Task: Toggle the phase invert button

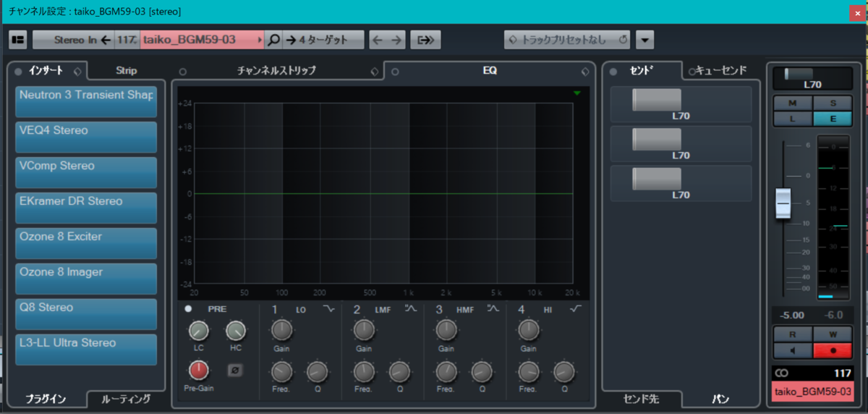Action: coord(234,371)
